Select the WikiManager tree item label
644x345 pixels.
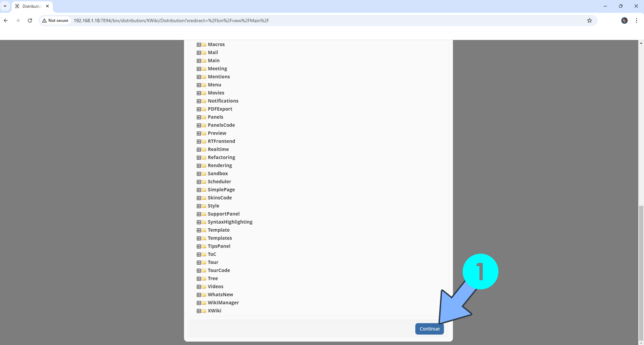coord(223,303)
